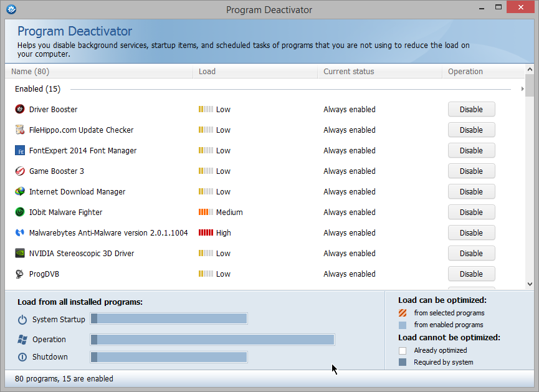The width and height of the screenshot is (539, 392).
Task: Click the System Startup load bar
Action: click(x=169, y=318)
